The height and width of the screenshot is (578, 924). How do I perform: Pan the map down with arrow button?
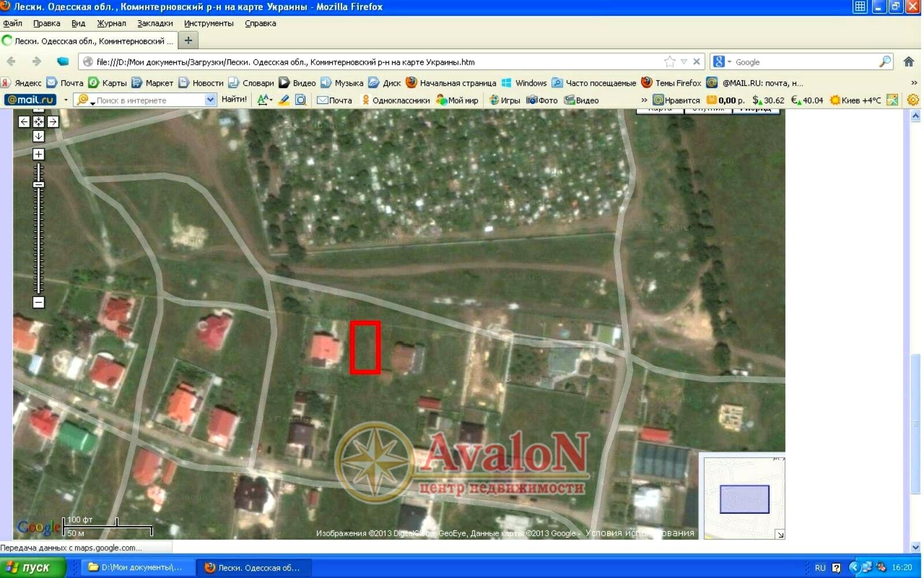38,136
